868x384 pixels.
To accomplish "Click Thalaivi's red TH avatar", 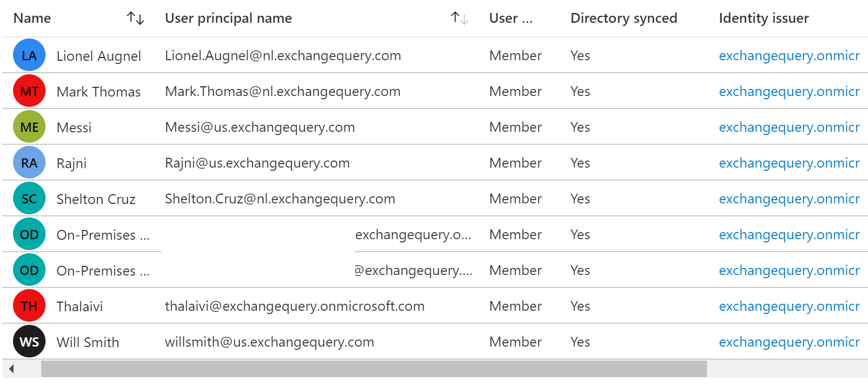I will 29,306.
